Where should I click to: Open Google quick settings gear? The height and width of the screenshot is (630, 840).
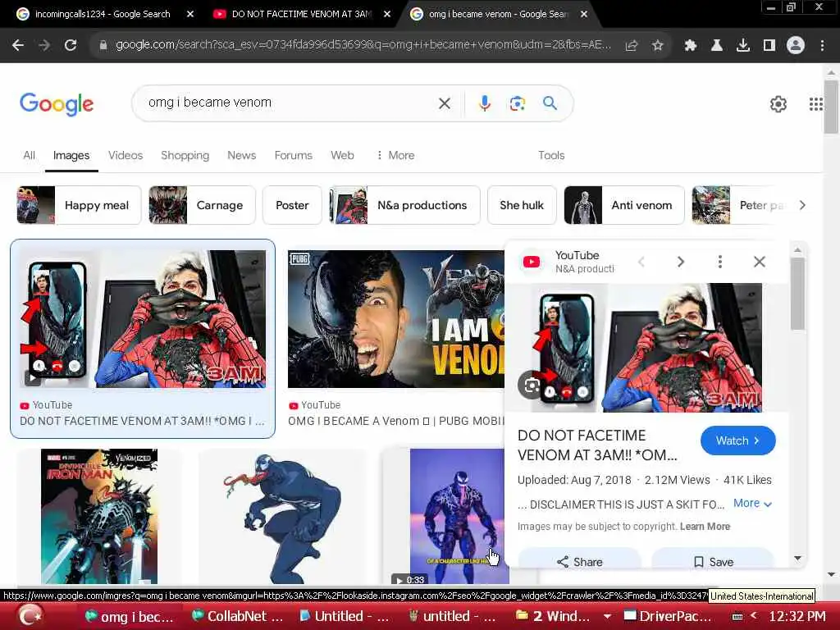778,104
